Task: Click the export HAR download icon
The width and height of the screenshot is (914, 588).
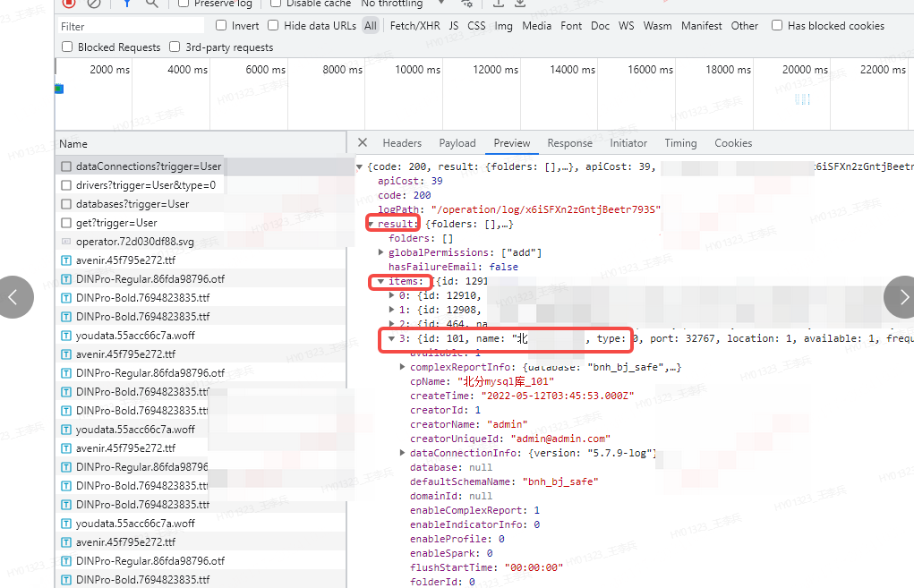Action: point(520,3)
